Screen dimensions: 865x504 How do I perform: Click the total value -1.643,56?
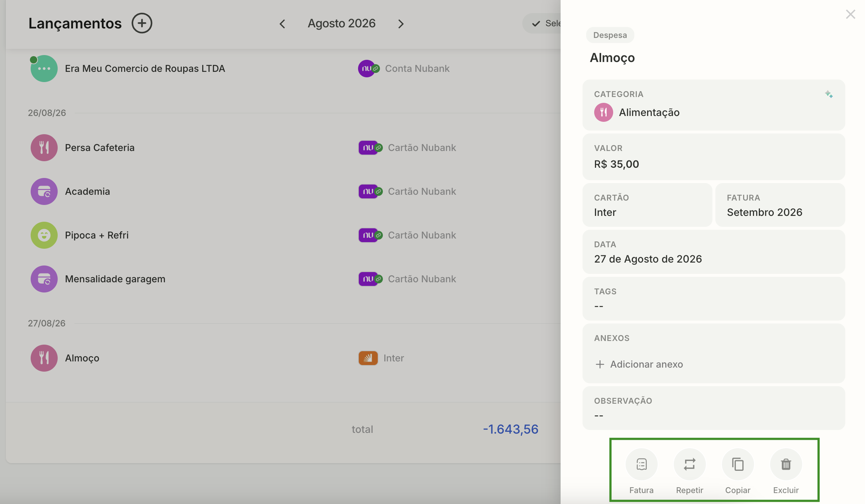(x=510, y=429)
